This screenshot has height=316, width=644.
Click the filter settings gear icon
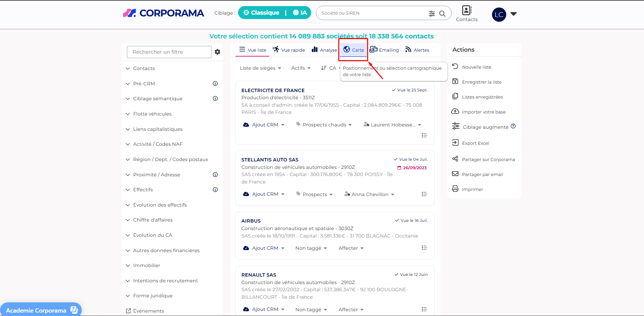tap(217, 52)
